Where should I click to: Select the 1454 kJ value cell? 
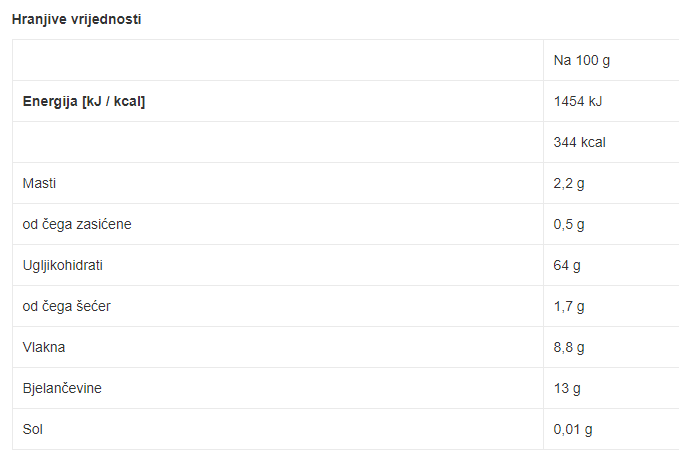pos(578,101)
